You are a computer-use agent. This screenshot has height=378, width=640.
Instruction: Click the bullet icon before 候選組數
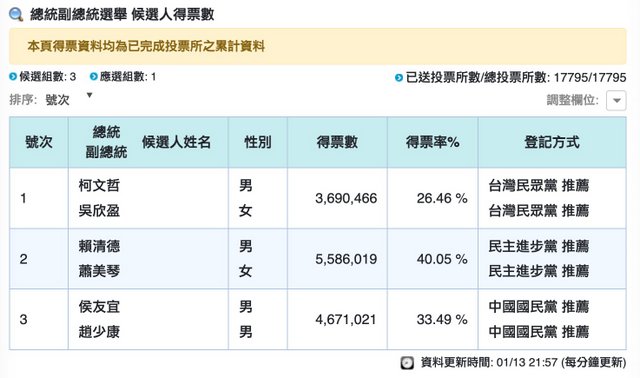(x=13, y=76)
